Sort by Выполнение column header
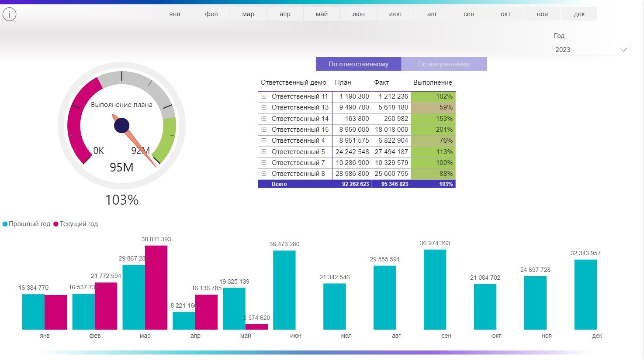Viewport: 644px width, 360px height. click(x=433, y=82)
